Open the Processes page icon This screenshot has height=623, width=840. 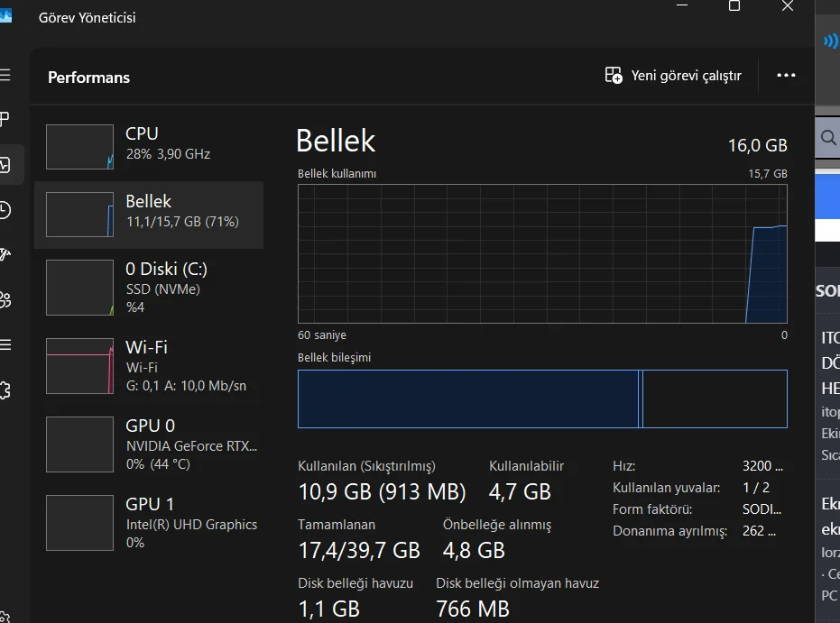(5, 120)
